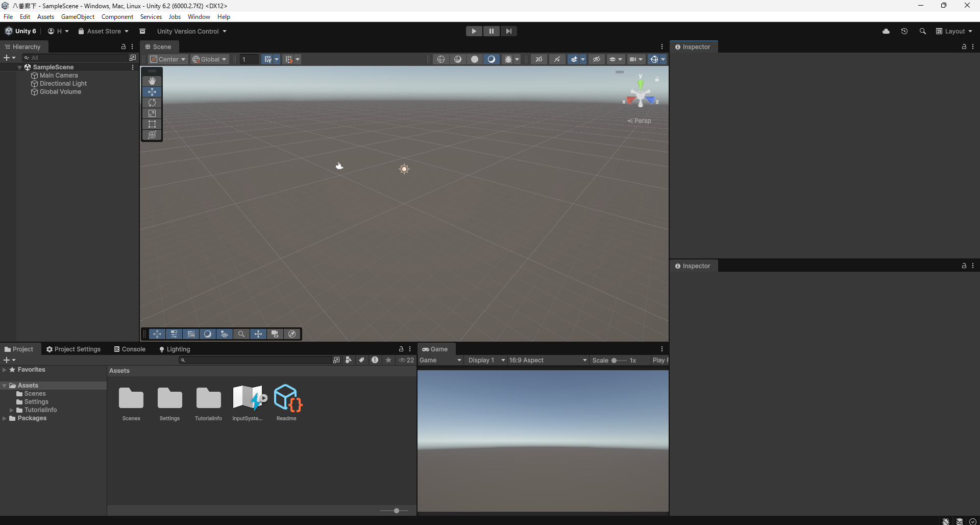The width and height of the screenshot is (980, 525).
Task: Select the Scale tool in Scene
Action: point(152,113)
